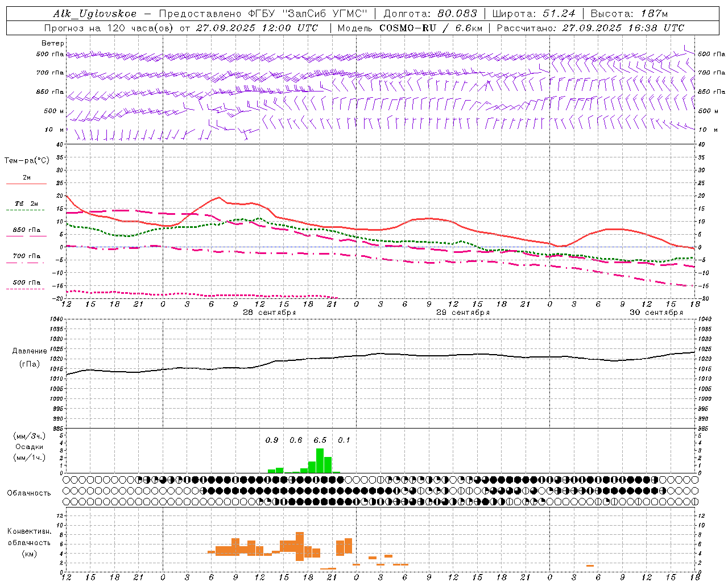The height and width of the screenshot is (582, 728).
Task: Click the 3-hour precipitation value 0.9
Action: 272,440
